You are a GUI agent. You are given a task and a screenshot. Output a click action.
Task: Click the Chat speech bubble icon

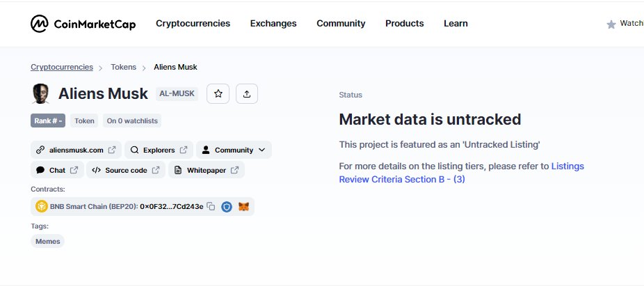[40, 170]
